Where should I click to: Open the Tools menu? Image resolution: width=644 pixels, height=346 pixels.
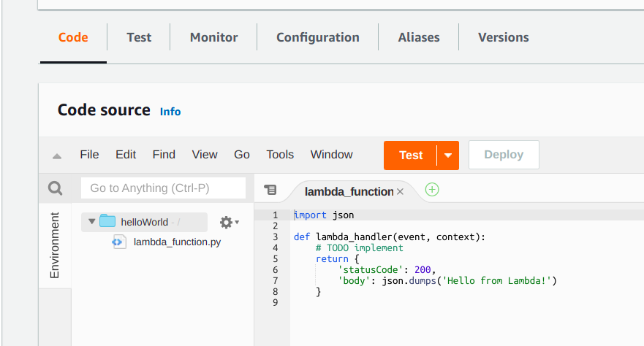pos(280,155)
